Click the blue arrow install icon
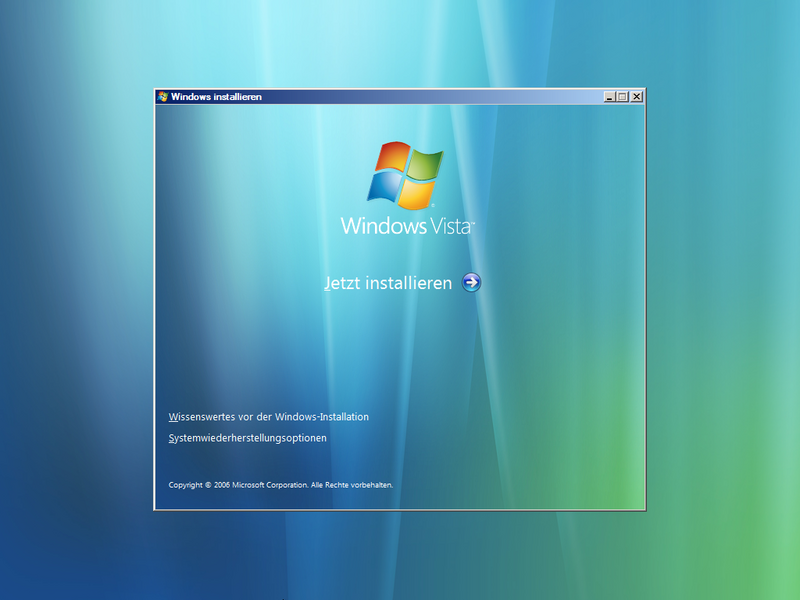The width and height of the screenshot is (800, 600). (x=471, y=282)
